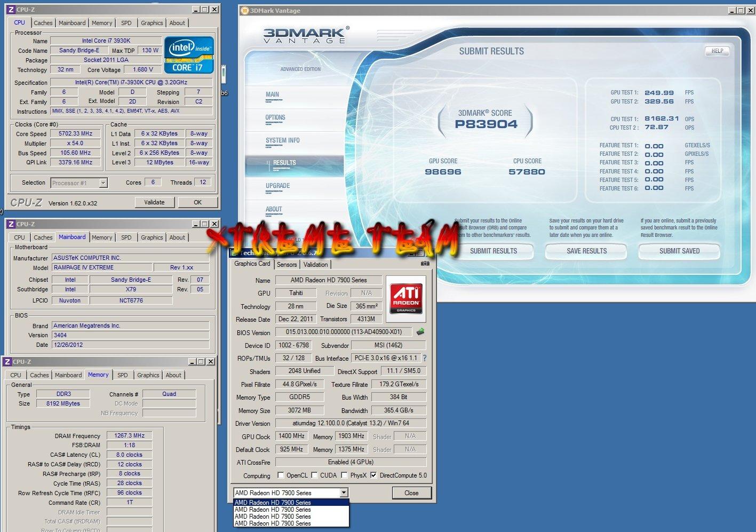Viewport: 756px width, 532px height.
Task: Click the Core Speed 5702.33 MHz value
Action: pos(76,134)
